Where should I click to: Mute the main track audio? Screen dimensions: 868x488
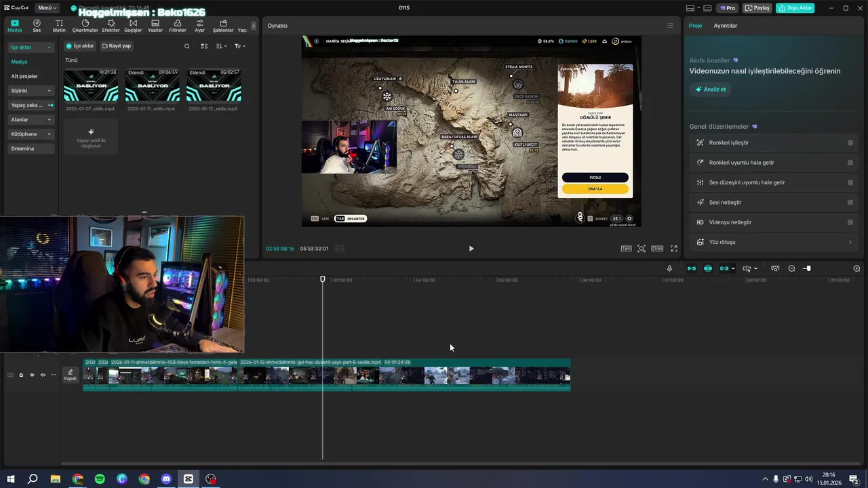(x=43, y=375)
